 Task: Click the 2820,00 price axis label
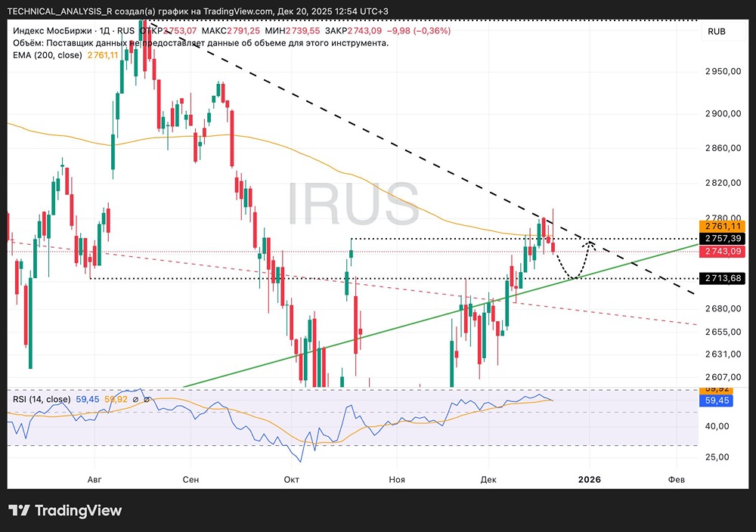pos(723,183)
